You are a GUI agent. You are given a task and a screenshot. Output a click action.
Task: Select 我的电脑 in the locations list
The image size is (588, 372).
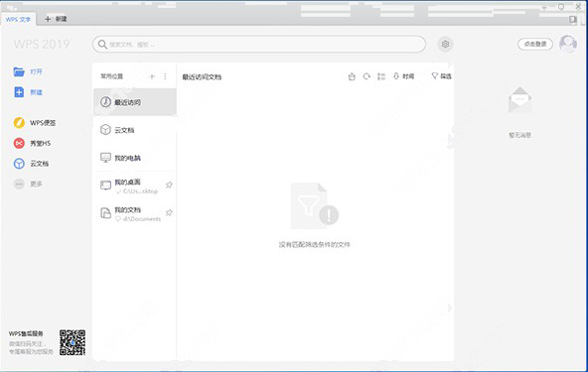(x=135, y=158)
